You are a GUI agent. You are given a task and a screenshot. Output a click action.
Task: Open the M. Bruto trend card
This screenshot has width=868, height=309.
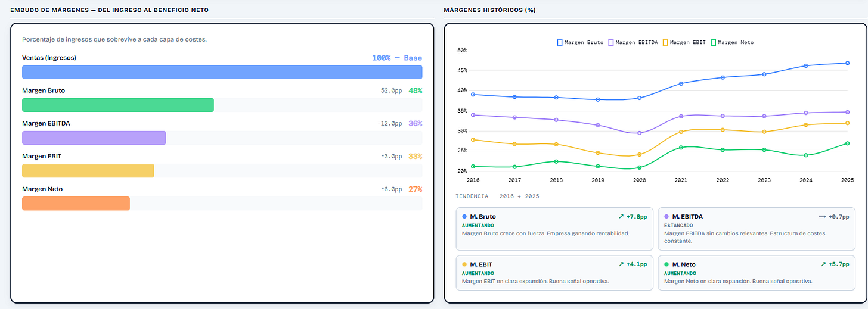555,229
